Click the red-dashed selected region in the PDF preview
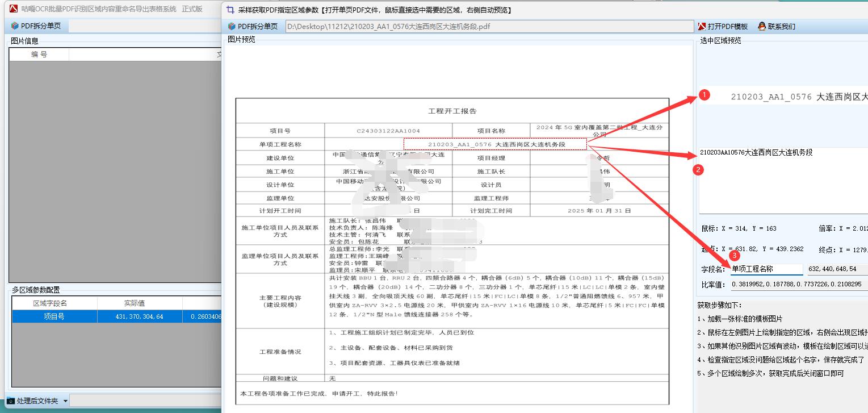868x413 pixels. [x=495, y=144]
